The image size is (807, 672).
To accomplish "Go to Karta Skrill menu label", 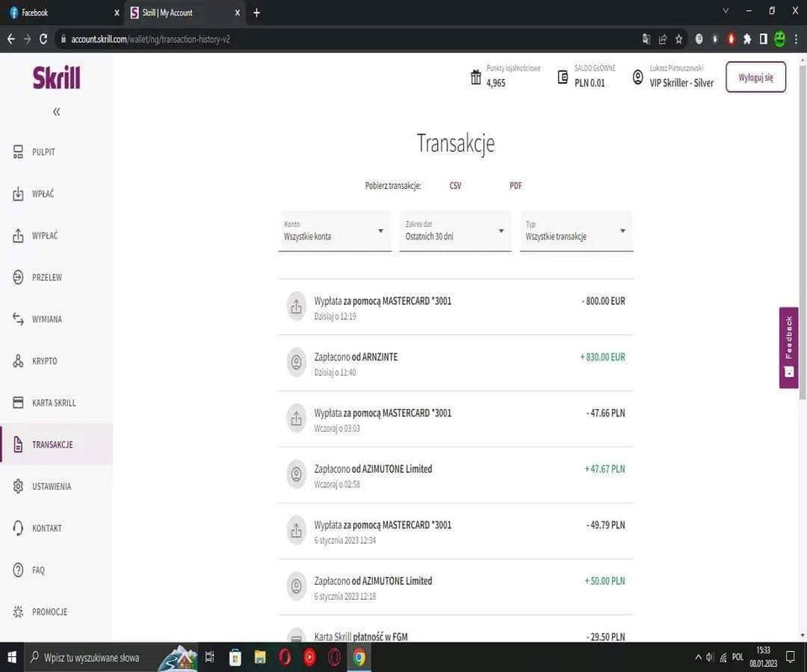I will click(x=54, y=402).
